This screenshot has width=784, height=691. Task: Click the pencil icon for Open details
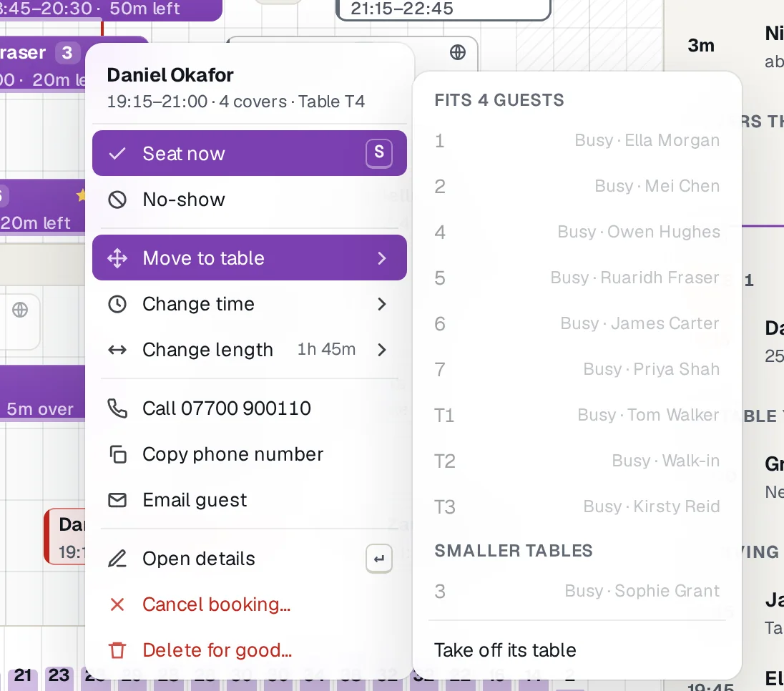click(117, 559)
